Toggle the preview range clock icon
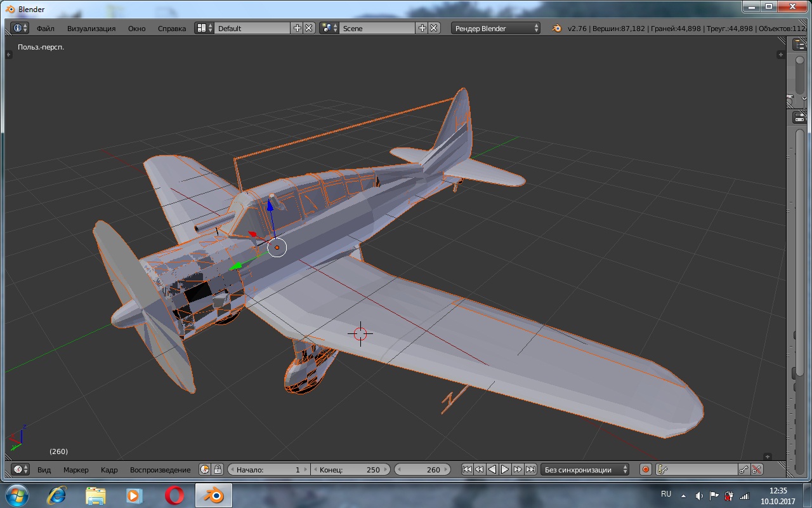 (205, 469)
